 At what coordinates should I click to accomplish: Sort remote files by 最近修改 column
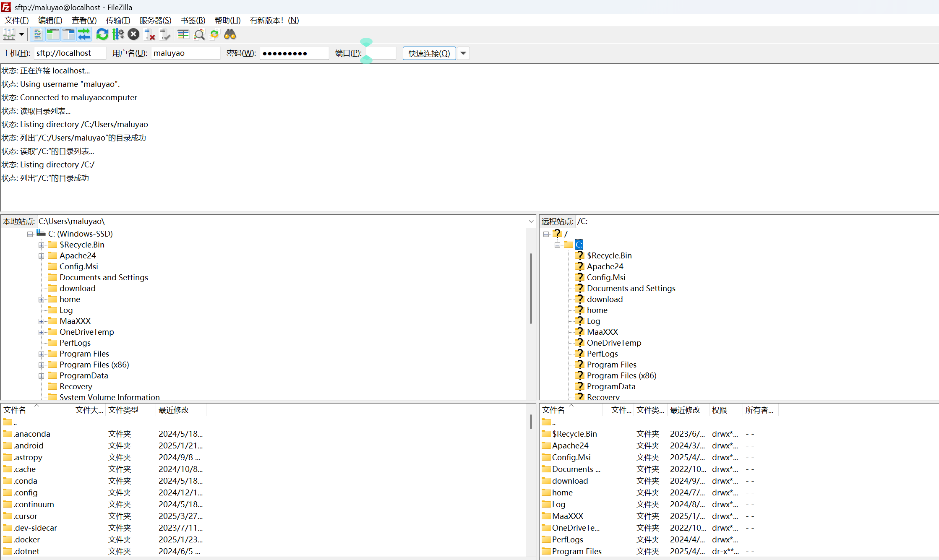click(x=688, y=410)
